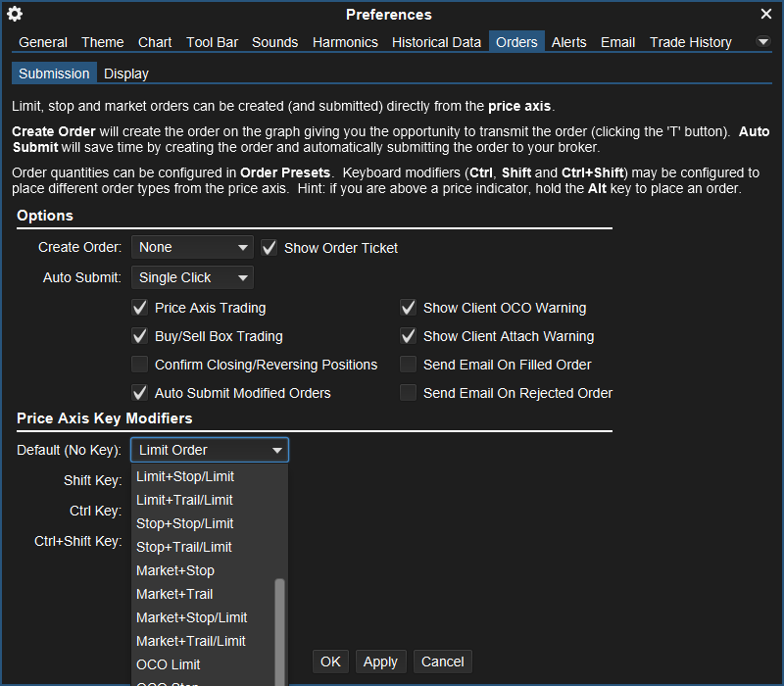The height and width of the screenshot is (686, 784).
Task: Click Cancel to discard changes
Action: pos(442,661)
